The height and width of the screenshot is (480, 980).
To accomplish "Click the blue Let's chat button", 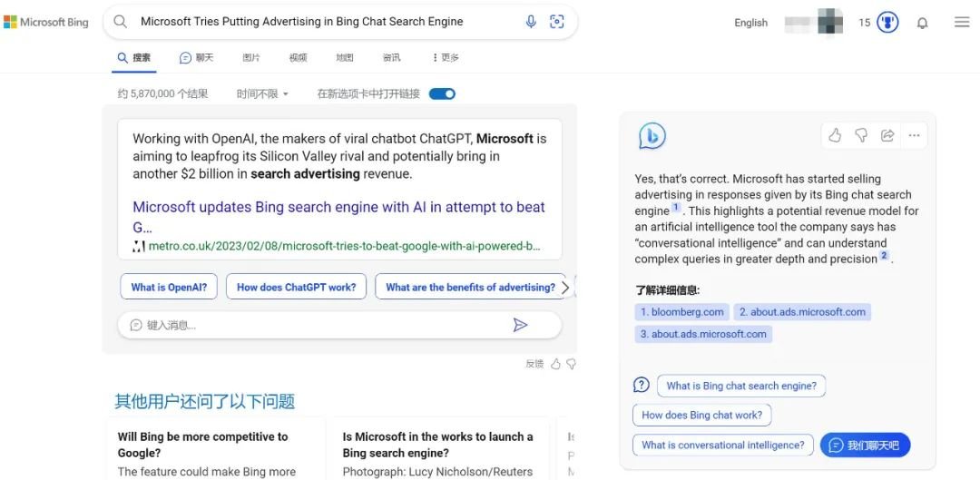I will point(865,445).
